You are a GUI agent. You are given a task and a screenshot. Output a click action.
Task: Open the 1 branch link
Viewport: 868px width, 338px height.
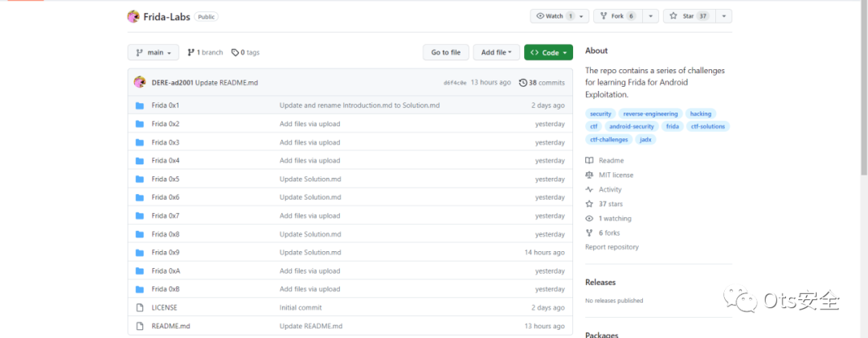click(206, 52)
